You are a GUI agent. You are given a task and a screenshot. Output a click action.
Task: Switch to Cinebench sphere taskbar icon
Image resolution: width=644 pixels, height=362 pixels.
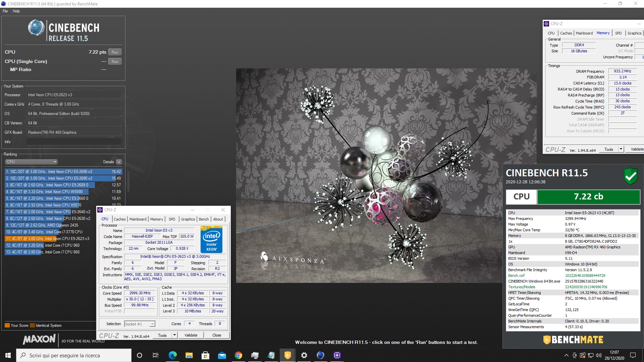[x=320, y=355]
